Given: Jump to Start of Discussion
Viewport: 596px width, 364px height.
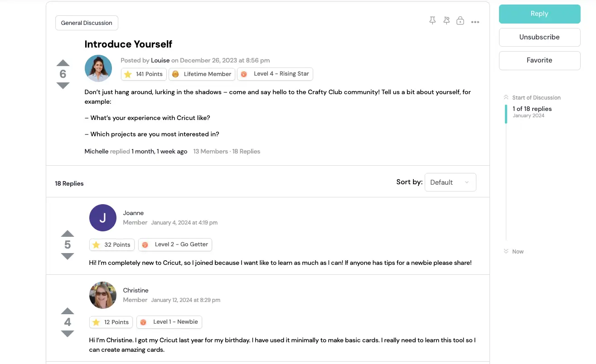Looking at the screenshot, I should point(536,97).
